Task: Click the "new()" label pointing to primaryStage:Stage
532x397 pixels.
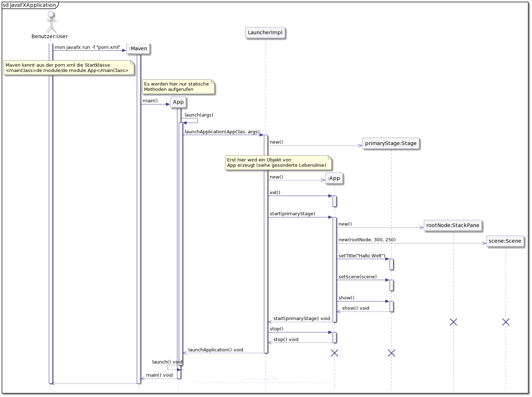Action: point(276,142)
